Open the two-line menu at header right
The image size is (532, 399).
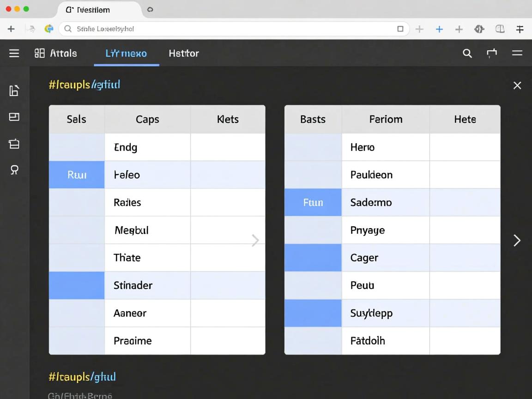517,54
